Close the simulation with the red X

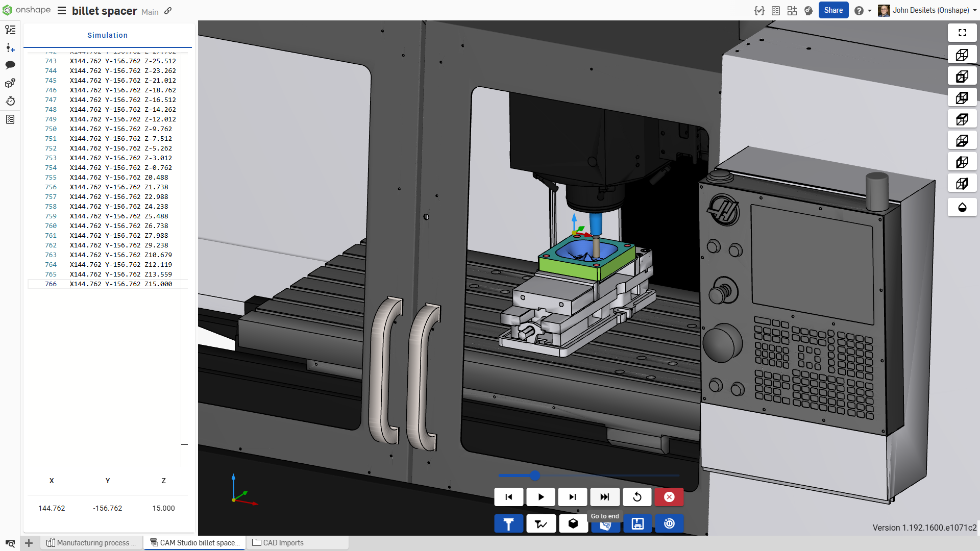[x=669, y=497]
